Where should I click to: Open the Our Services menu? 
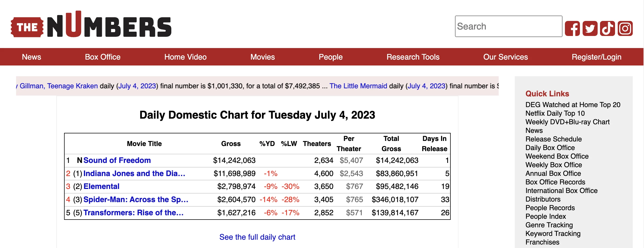click(505, 57)
